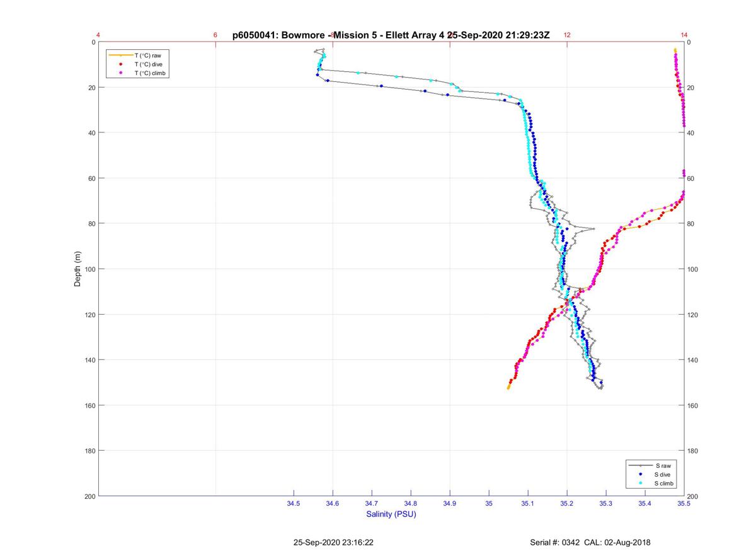Click depth tick 80 on right axis
The height and width of the screenshot is (558, 756).
(691, 224)
